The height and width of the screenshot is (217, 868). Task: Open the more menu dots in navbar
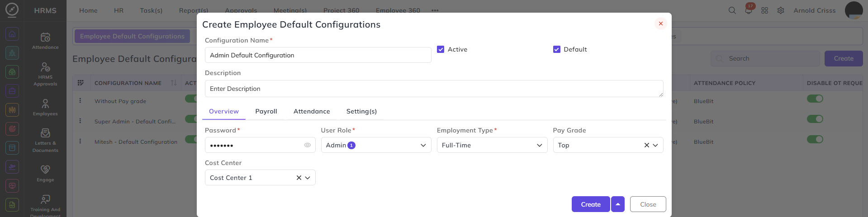tap(435, 10)
